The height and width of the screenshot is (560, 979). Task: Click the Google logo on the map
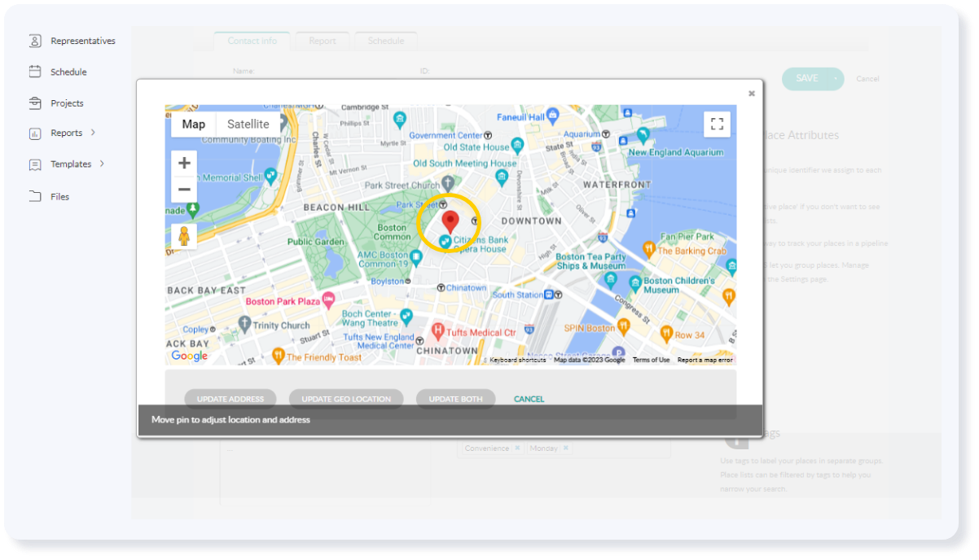click(190, 356)
